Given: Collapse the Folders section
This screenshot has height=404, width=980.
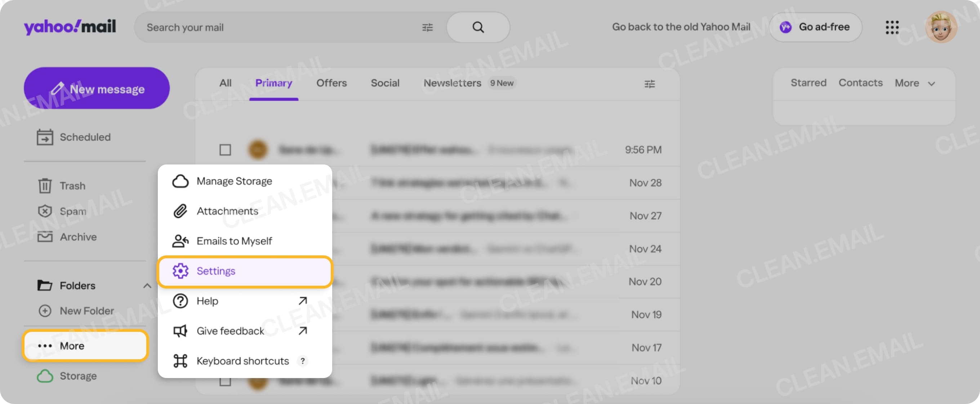Looking at the screenshot, I should click(x=148, y=286).
